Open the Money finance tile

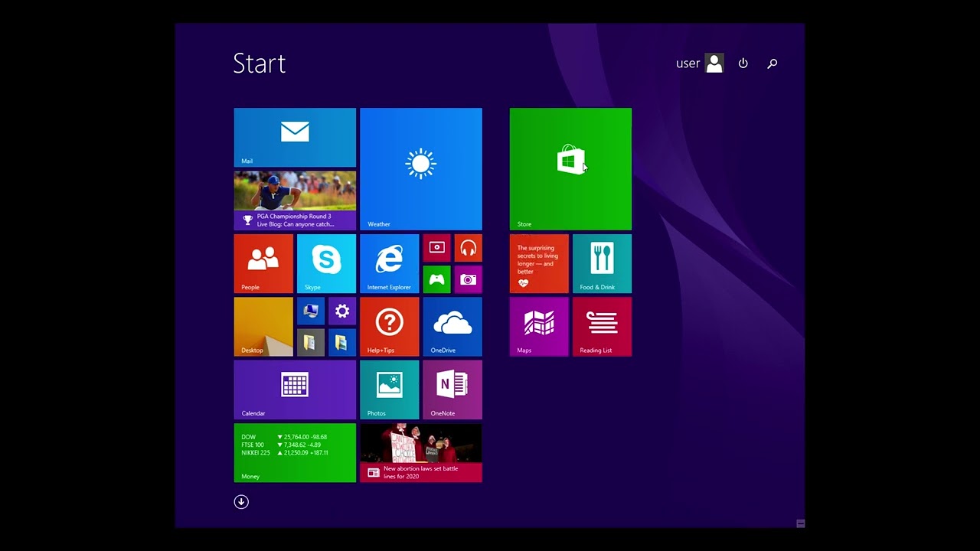pos(295,453)
